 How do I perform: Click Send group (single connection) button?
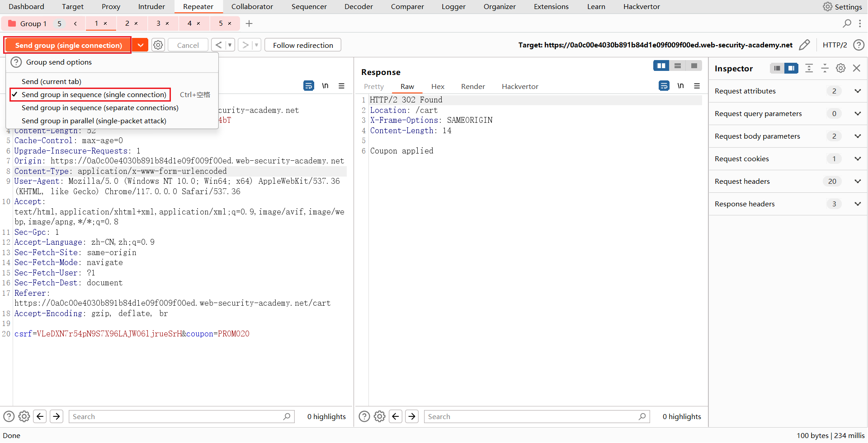coord(68,45)
